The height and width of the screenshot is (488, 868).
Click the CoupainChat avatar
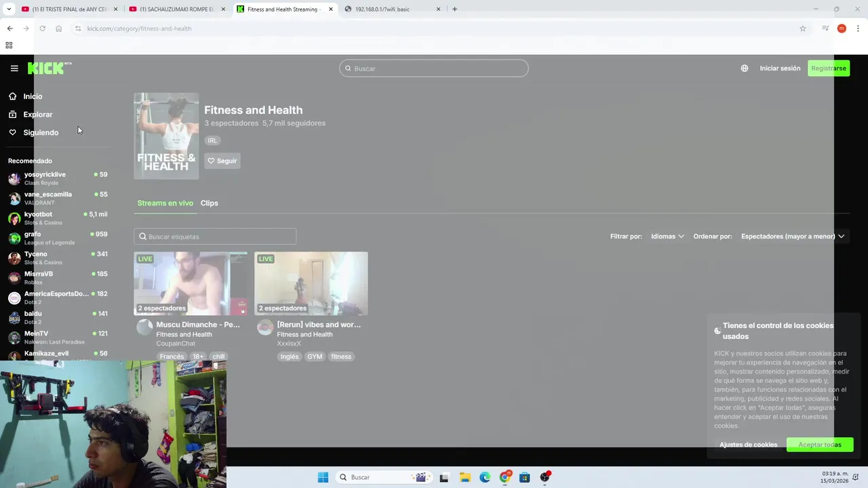click(144, 327)
